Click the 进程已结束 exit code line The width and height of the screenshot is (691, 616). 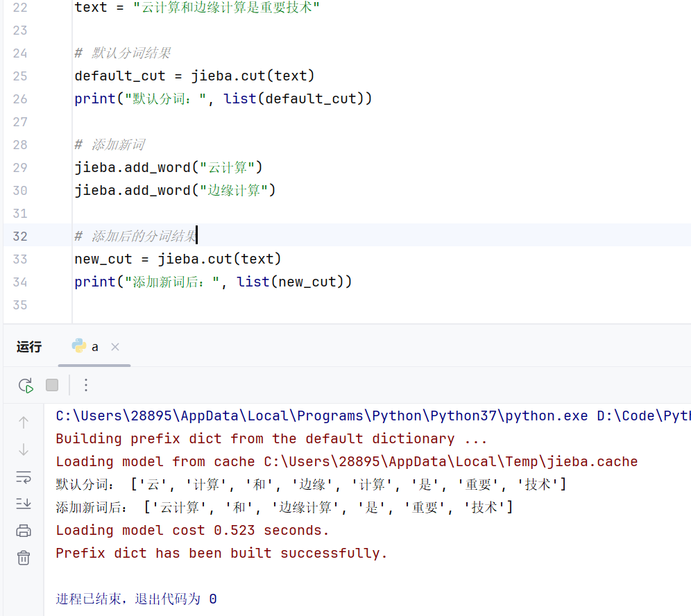pyautogui.click(x=136, y=599)
